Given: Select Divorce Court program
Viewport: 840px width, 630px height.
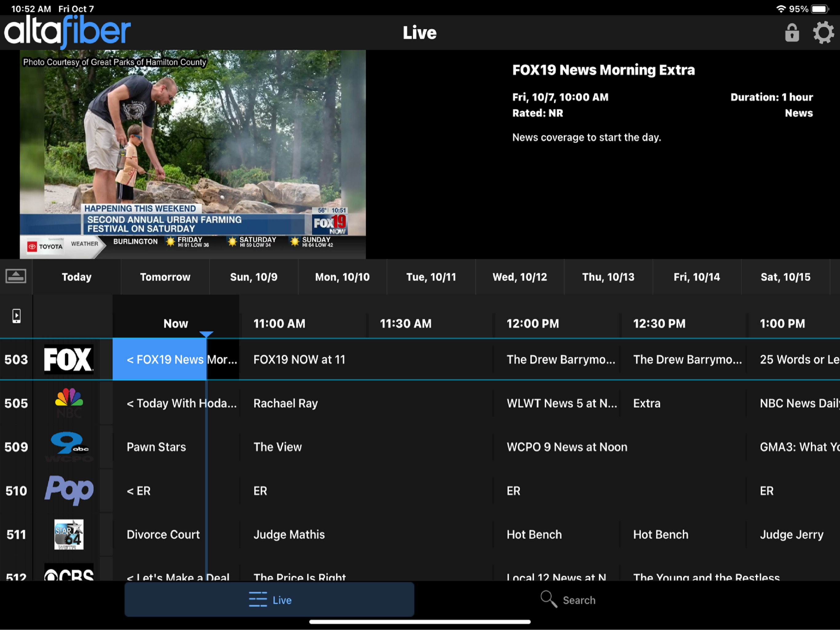Looking at the screenshot, I should tap(176, 534).
